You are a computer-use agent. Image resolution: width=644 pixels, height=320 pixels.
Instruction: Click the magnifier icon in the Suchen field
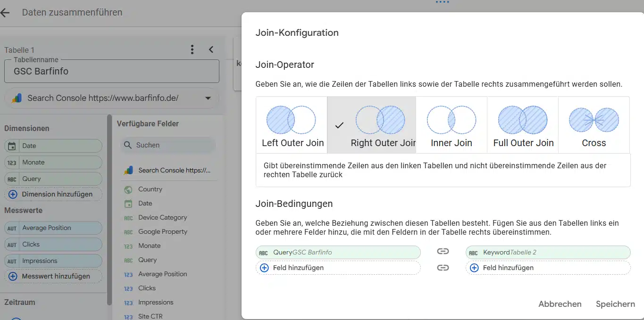coord(127,145)
